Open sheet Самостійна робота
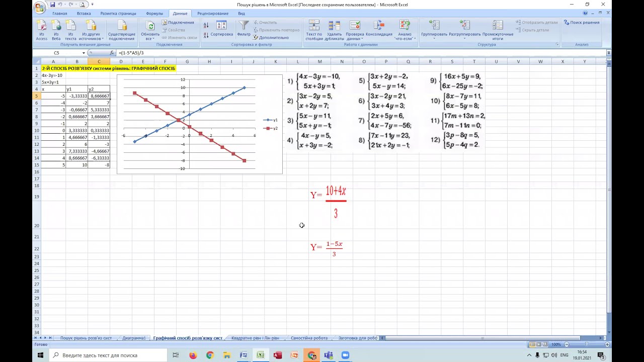The height and width of the screenshot is (362, 644). point(309,338)
